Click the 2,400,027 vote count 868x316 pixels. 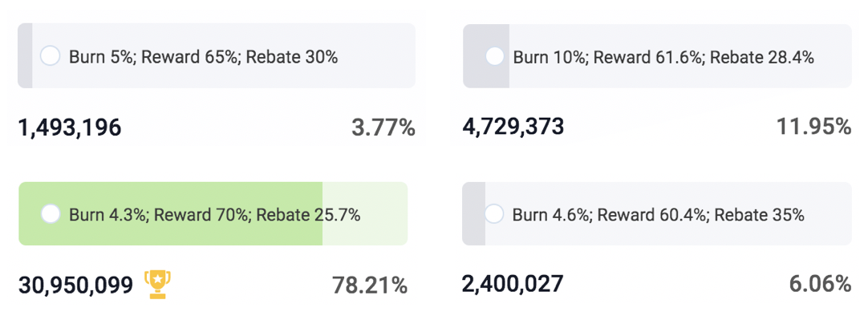pyautogui.click(x=513, y=285)
